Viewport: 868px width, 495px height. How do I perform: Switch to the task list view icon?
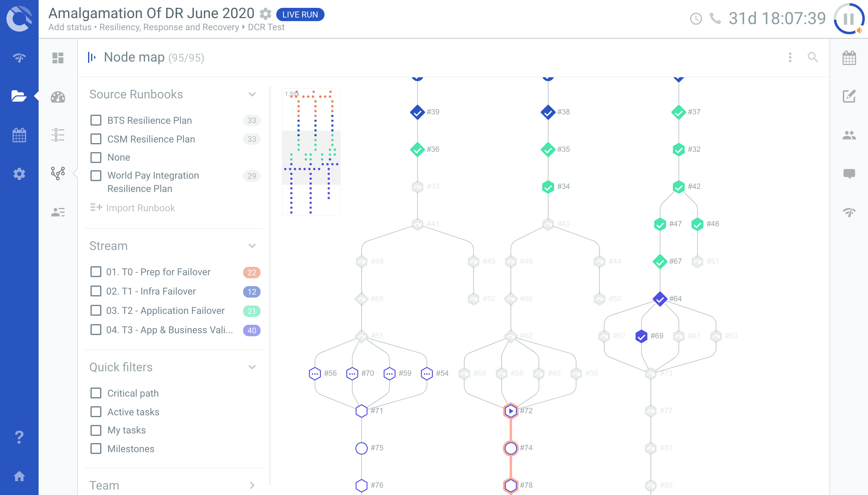(x=58, y=135)
